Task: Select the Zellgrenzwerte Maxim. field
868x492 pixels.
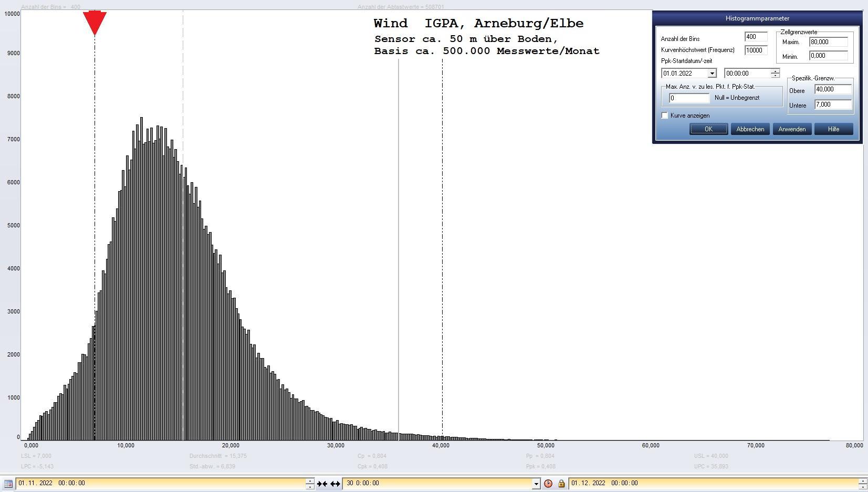Action: coord(828,42)
